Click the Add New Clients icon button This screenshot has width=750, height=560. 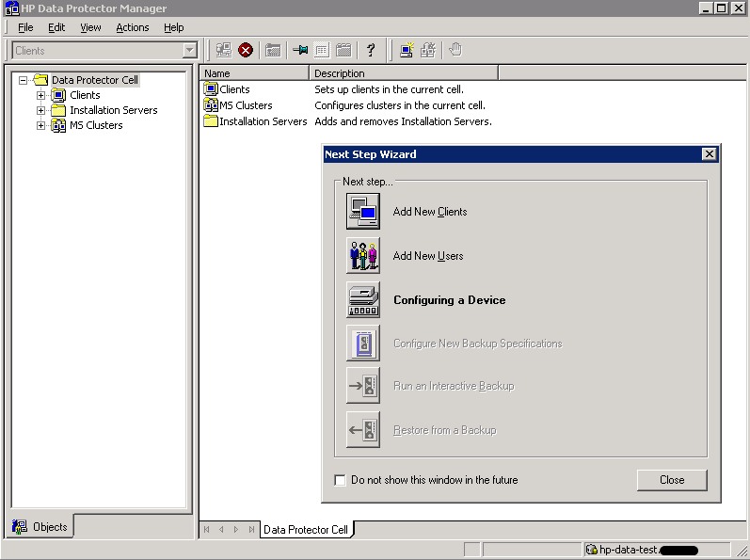pos(363,211)
